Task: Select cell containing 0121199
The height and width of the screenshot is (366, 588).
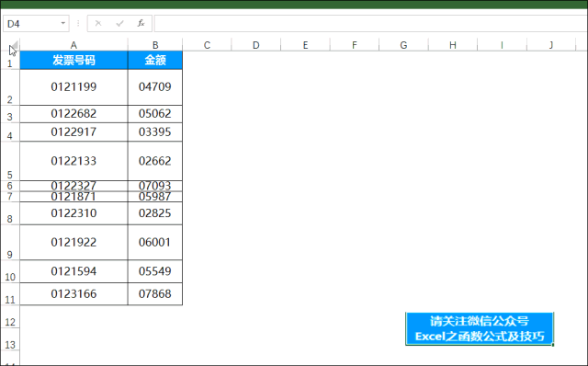Action: click(x=73, y=87)
